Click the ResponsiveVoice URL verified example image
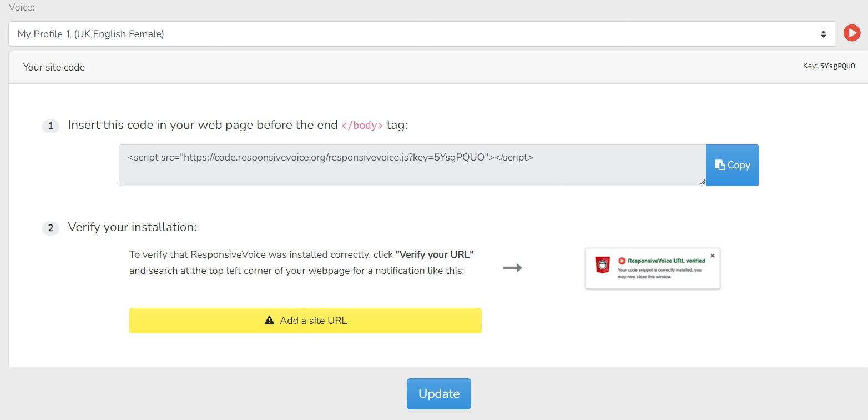The width and height of the screenshot is (868, 420). click(x=653, y=268)
